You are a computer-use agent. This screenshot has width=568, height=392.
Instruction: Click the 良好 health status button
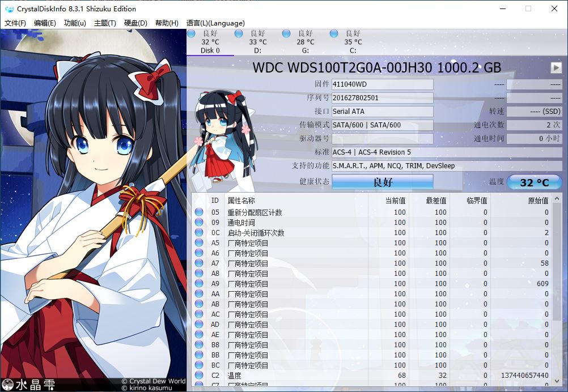383,182
